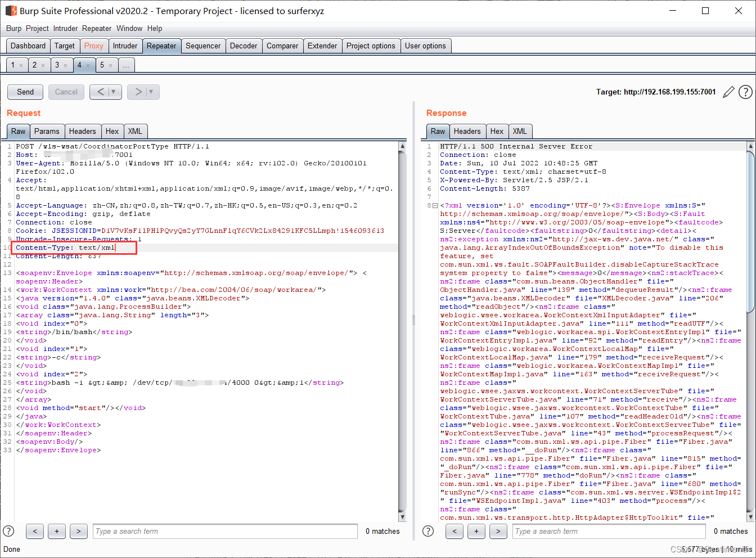Click next match button in response search
Viewport: 756px width, 558px height.
point(498,531)
